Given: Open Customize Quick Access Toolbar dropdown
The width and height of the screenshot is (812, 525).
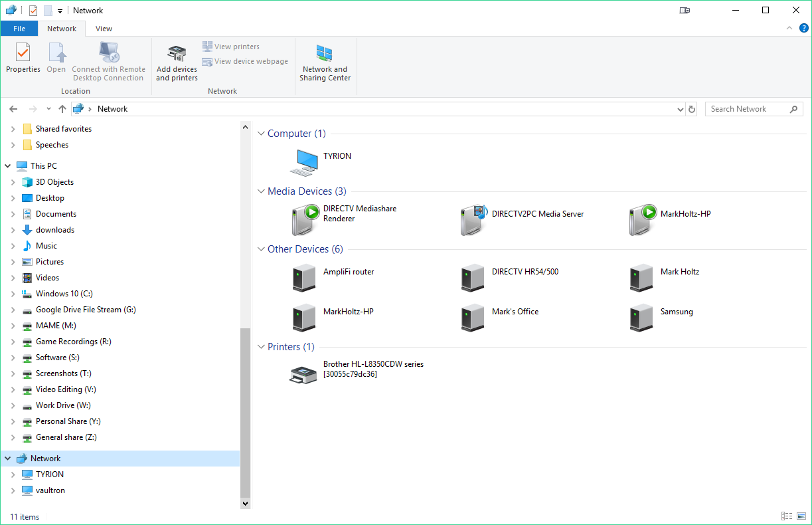Looking at the screenshot, I should tap(60, 11).
